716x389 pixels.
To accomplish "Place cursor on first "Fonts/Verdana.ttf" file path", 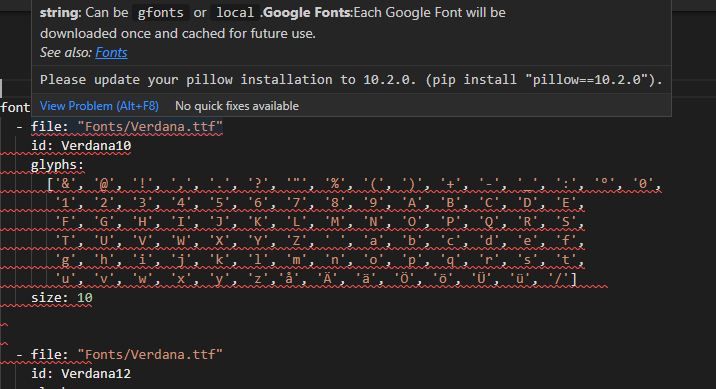I will (150, 126).
